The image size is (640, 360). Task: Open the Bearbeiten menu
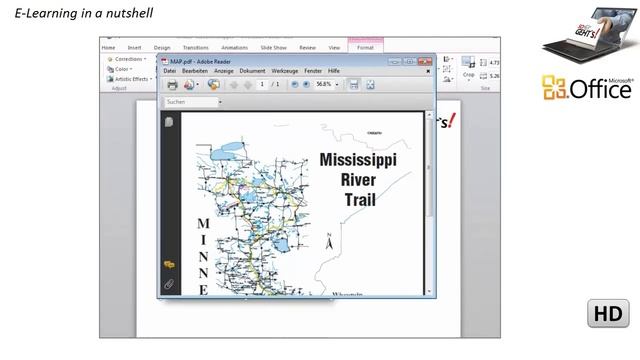coord(195,71)
